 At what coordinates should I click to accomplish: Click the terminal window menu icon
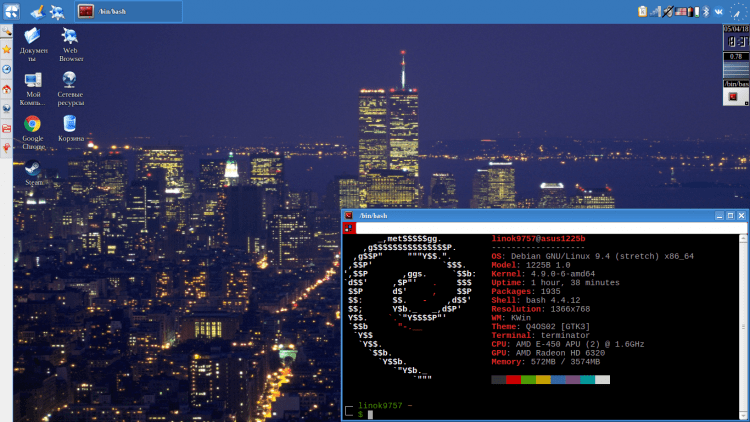click(x=348, y=215)
